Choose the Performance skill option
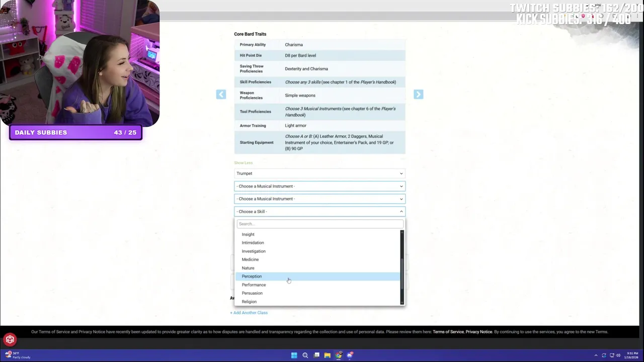This screenshot has width=644, height=362. tap(317, 285)
